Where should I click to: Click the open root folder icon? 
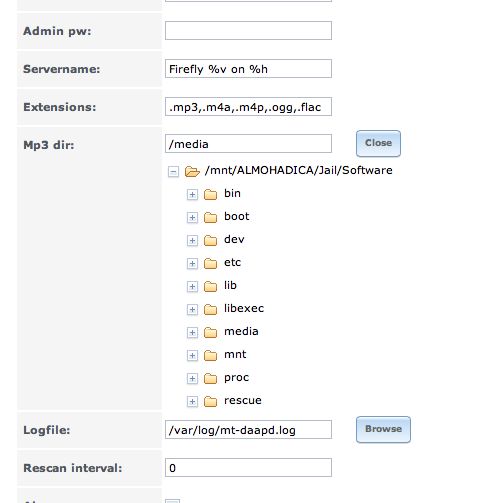coord(192,171)
